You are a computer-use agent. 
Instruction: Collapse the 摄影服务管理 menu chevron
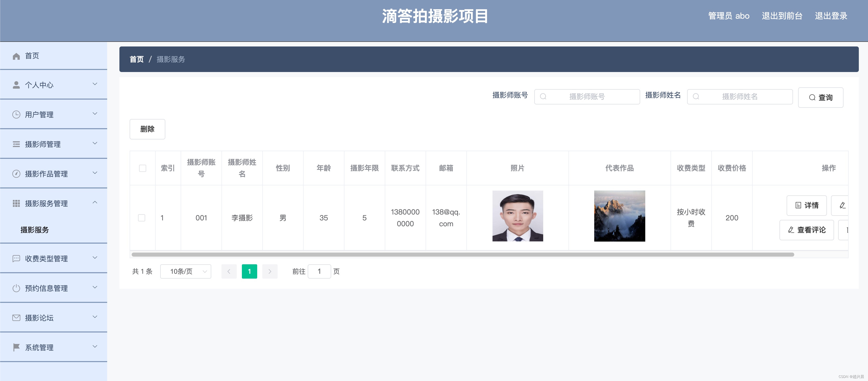(x=95, y=202)
